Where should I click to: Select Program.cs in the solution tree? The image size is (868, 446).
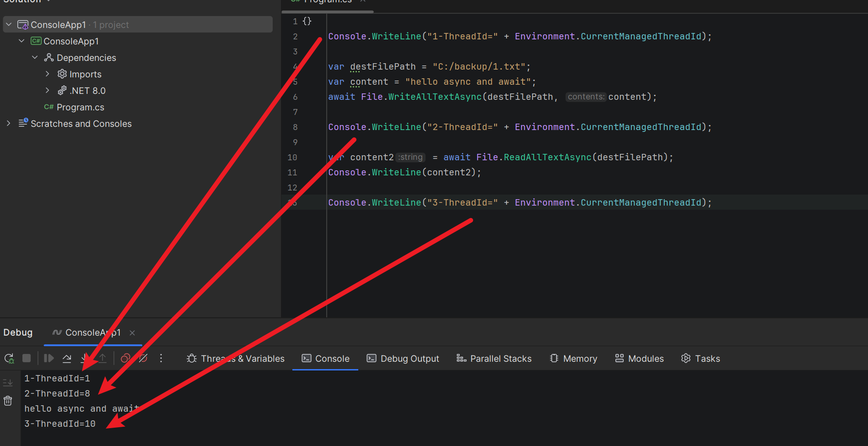pos(80,107)
